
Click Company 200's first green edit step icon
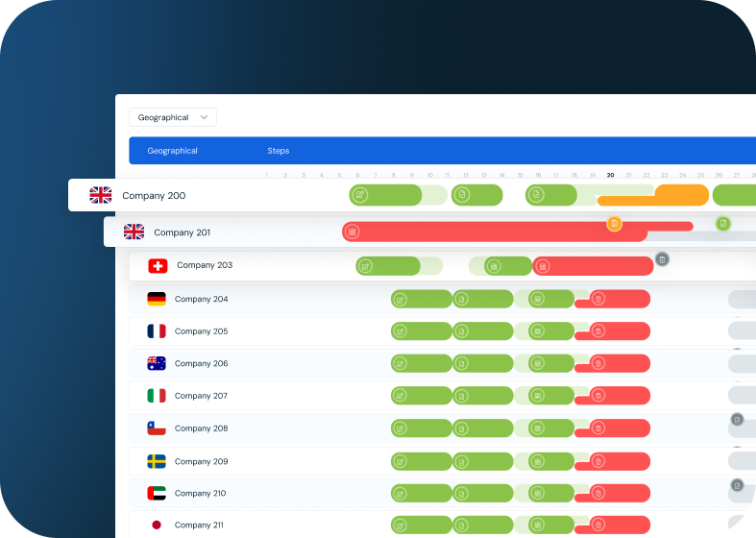tap(359, 195)
